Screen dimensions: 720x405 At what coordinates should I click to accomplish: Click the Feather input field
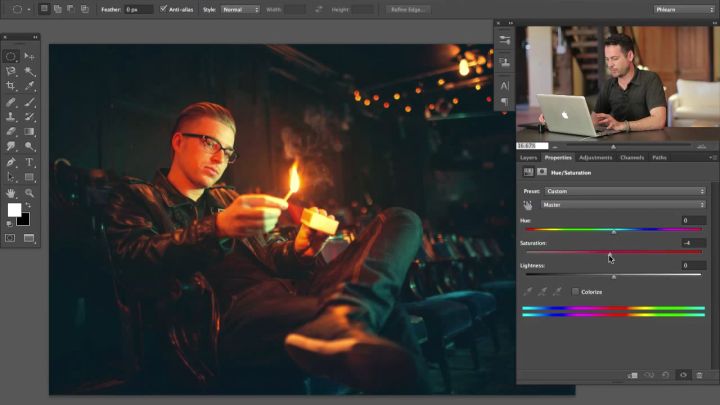139,9
